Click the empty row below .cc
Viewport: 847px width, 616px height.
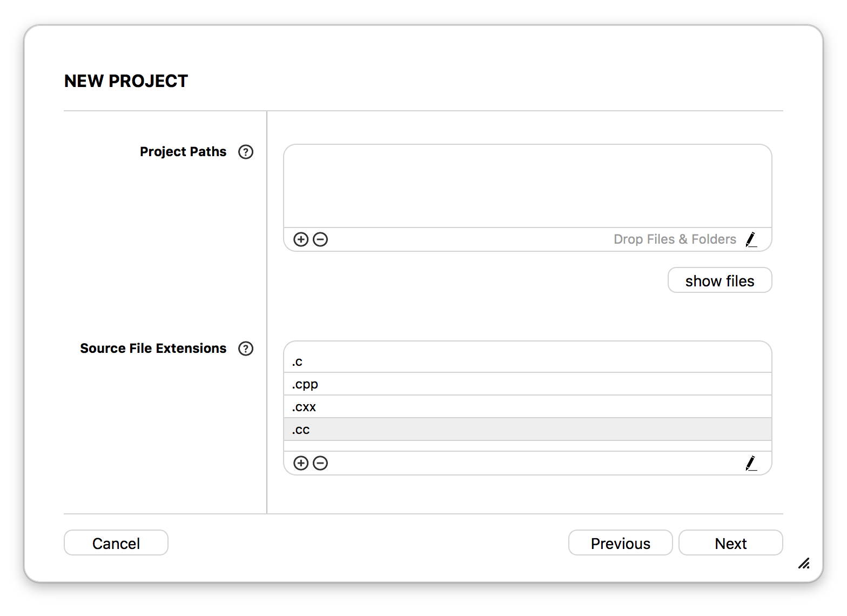point(528,446)
